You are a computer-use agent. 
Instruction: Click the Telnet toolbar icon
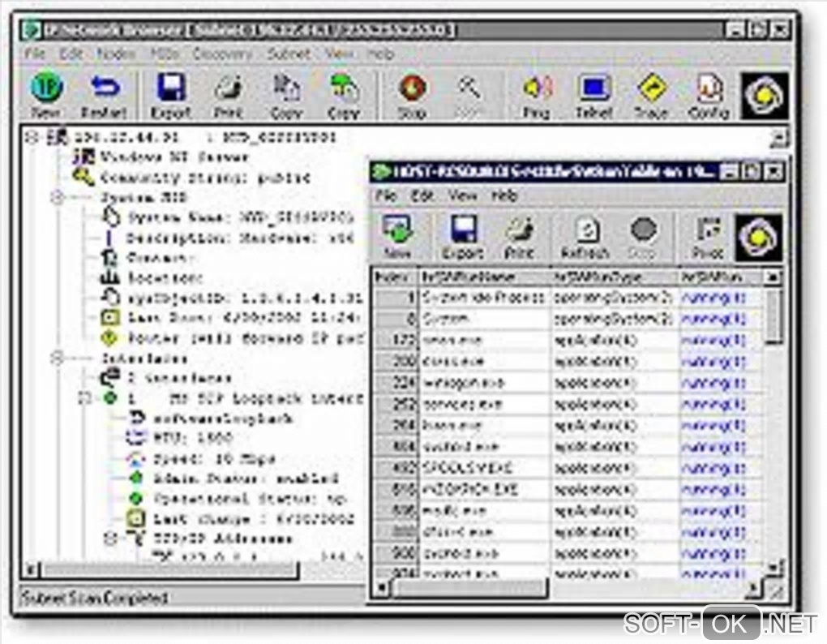pyautogui.click(x=594, y=96)
